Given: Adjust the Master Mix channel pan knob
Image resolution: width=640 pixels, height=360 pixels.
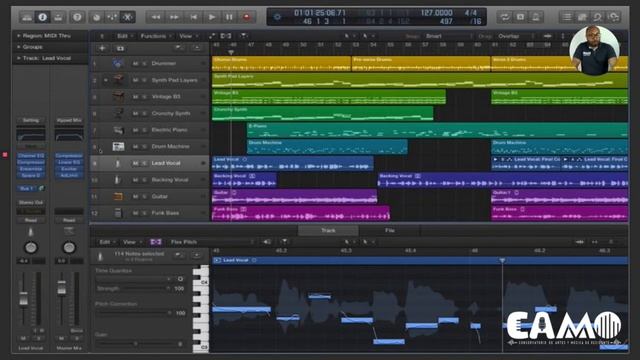Looking at the screenshot, I should 69,247.
